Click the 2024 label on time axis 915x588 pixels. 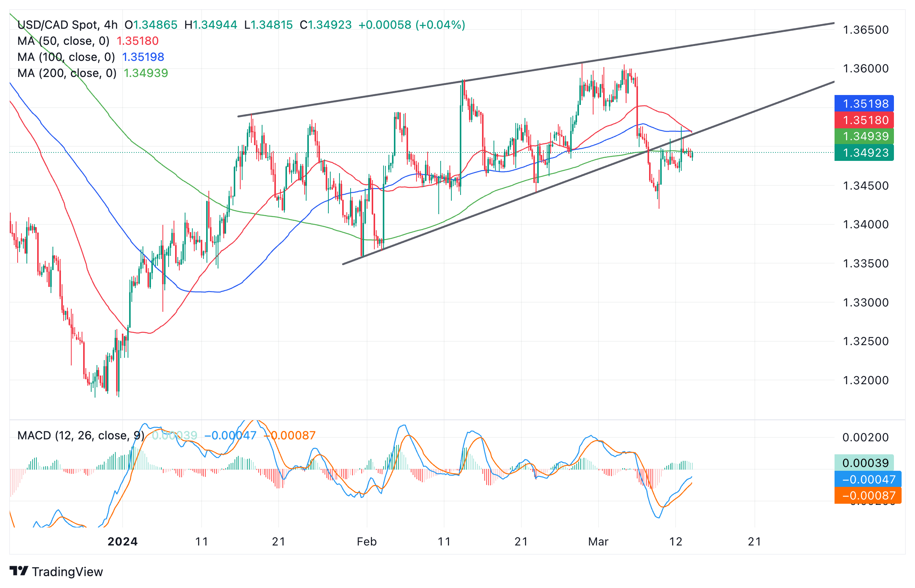[123, 541]
